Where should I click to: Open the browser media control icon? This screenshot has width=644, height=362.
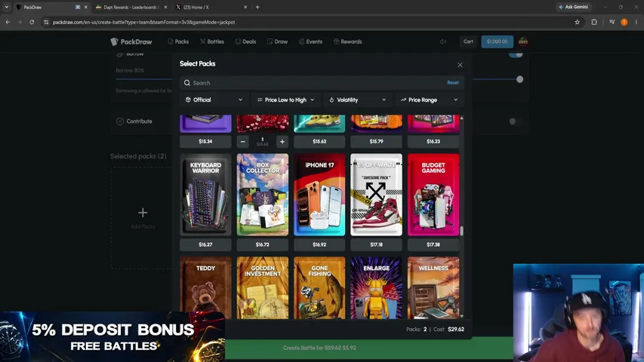612,22
